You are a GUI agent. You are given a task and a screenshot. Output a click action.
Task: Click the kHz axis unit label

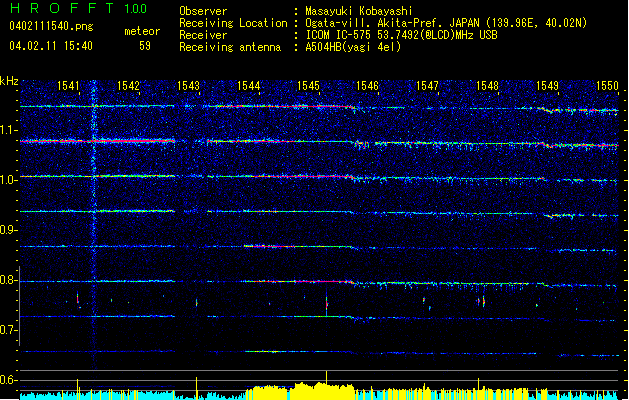click(9, 81)
